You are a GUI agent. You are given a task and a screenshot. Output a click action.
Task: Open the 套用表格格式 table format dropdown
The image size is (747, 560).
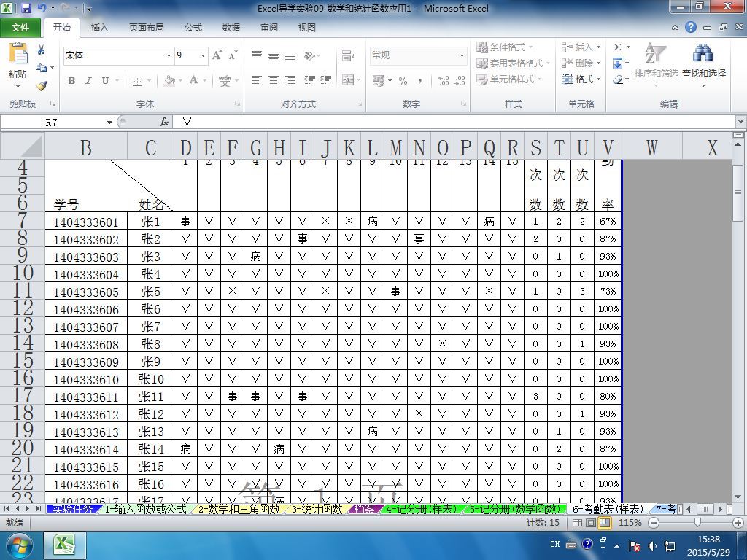[x=513, y=63]
